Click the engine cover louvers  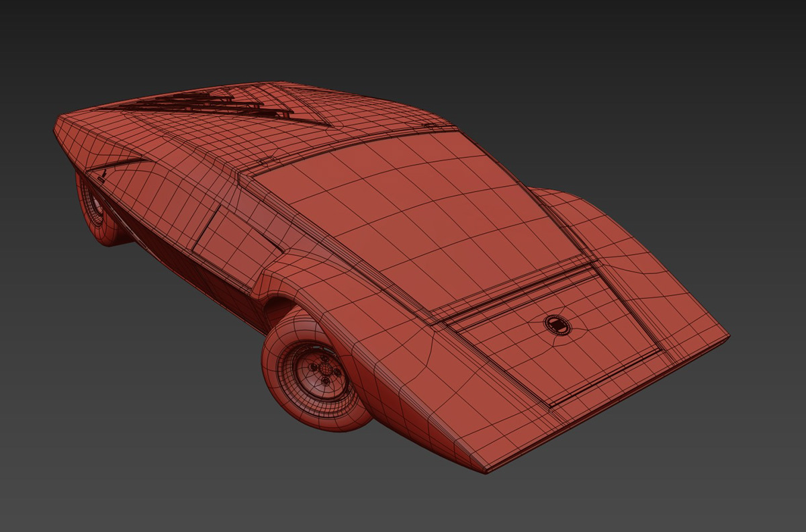222,101
